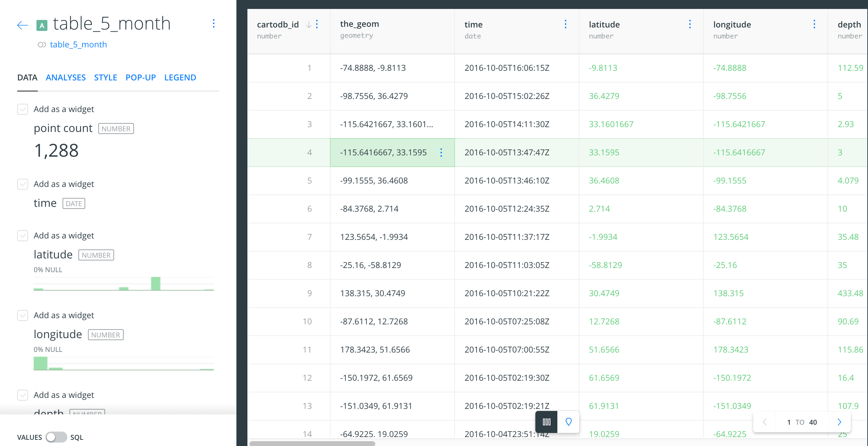This screenshot has height=446, width=868.
Task: Check Add as a widget for point count
Action: coord(23,109)
